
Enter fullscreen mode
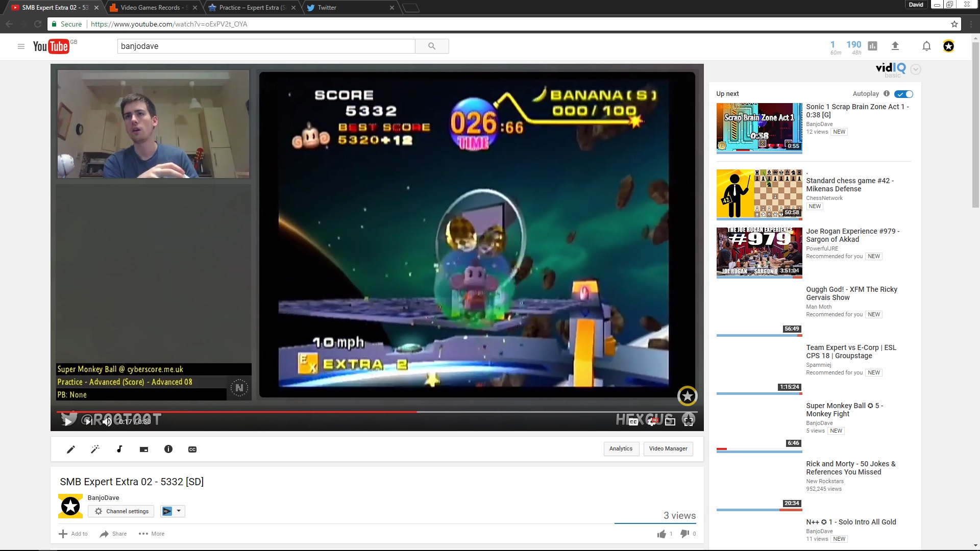pos(689,421)
